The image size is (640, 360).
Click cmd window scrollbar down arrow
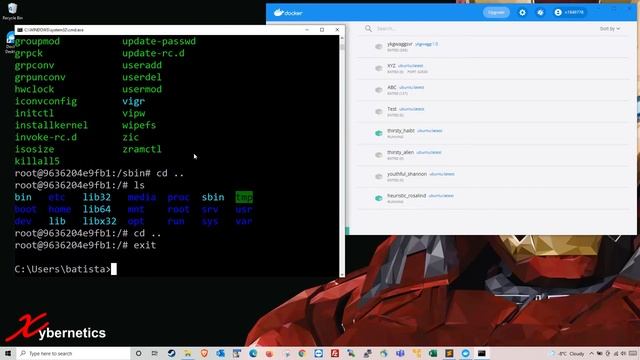coord(342,274)
